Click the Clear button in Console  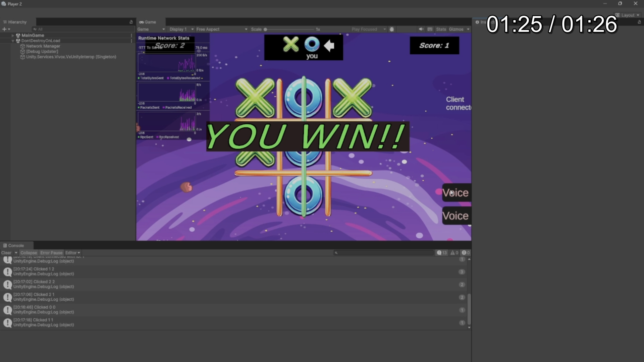pyautogui.click(x=6, y=253)
